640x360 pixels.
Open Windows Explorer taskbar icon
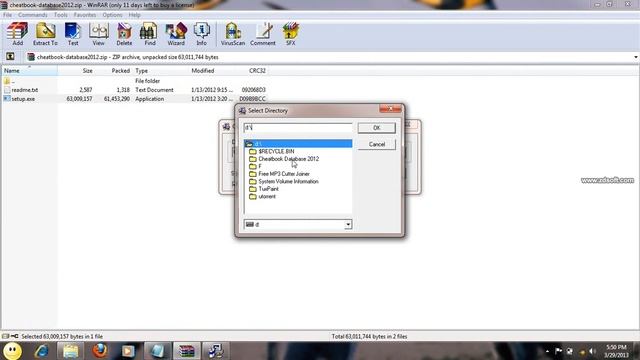[71, 351]
